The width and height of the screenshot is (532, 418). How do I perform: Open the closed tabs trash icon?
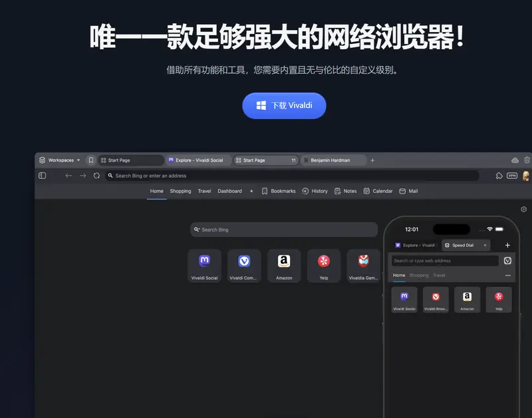(527, 160)
